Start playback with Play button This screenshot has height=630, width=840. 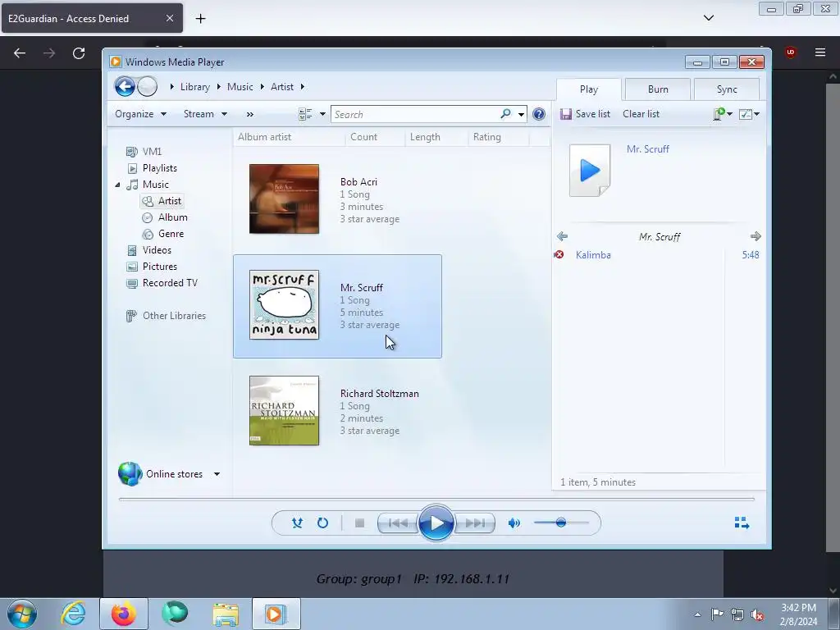(436, 523)
